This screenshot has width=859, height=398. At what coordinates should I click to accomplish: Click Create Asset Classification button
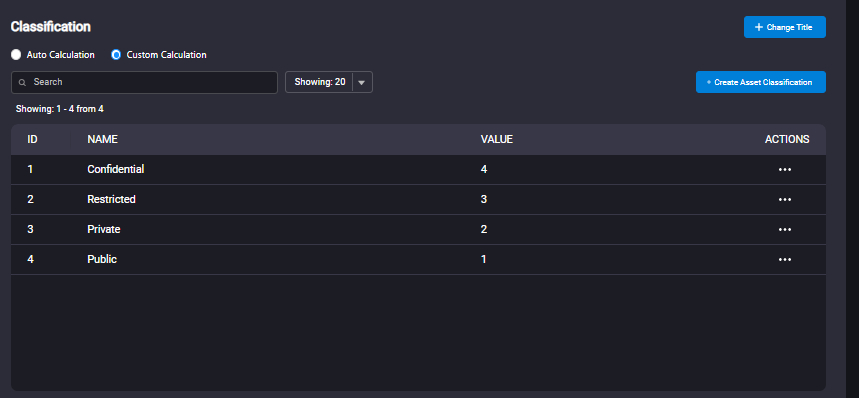[760, 82]
